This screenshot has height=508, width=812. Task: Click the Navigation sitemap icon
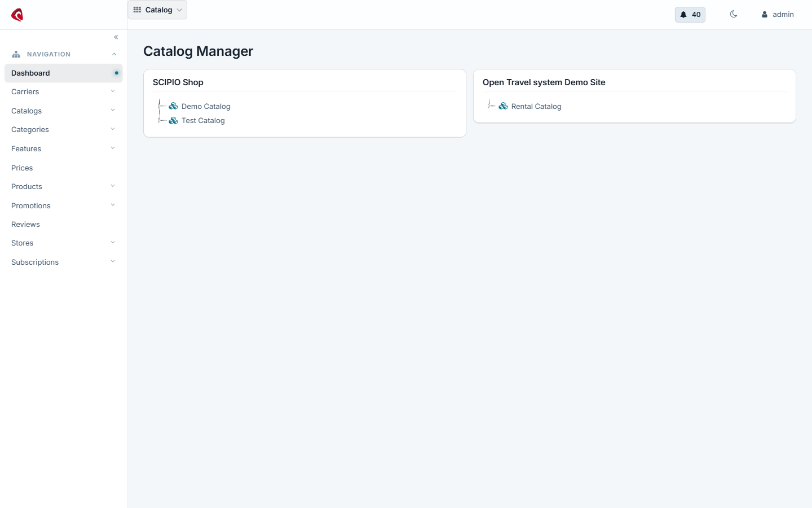point(16,54)
